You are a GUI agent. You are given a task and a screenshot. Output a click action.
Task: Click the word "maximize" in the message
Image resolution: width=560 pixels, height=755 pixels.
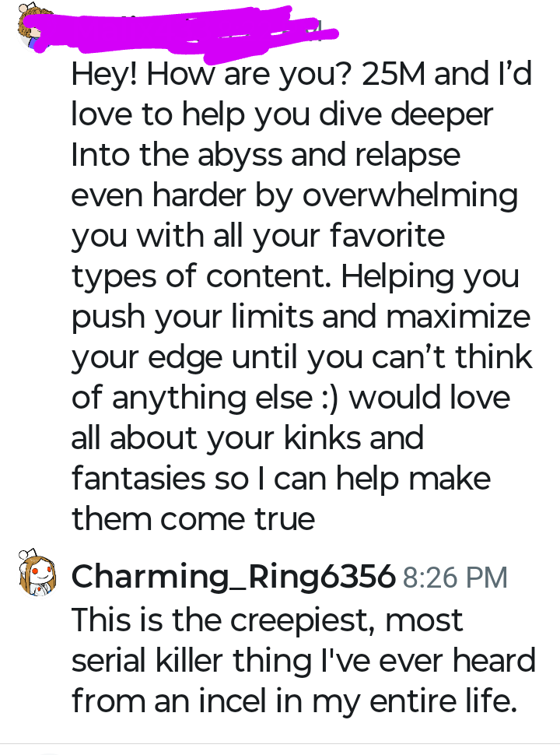point(458,317)
